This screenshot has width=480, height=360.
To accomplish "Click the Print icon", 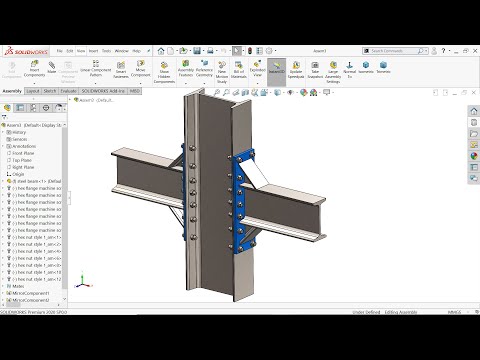I will click(x=210, y=51).
